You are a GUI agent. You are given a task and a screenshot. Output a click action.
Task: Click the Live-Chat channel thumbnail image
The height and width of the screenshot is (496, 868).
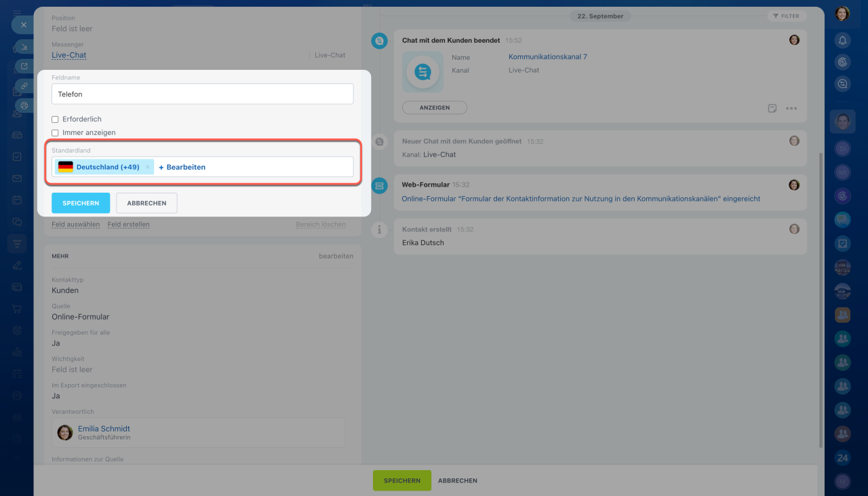click(x=422, y=72)
